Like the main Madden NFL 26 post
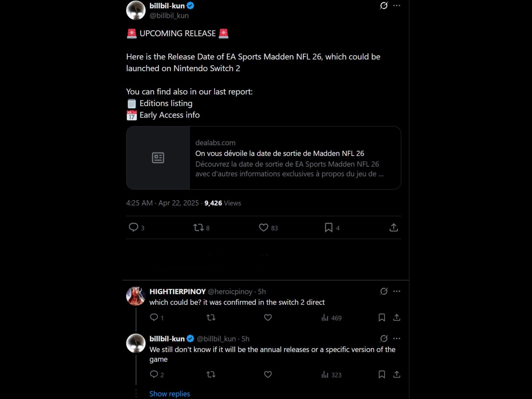 click(x=264, y=227)
